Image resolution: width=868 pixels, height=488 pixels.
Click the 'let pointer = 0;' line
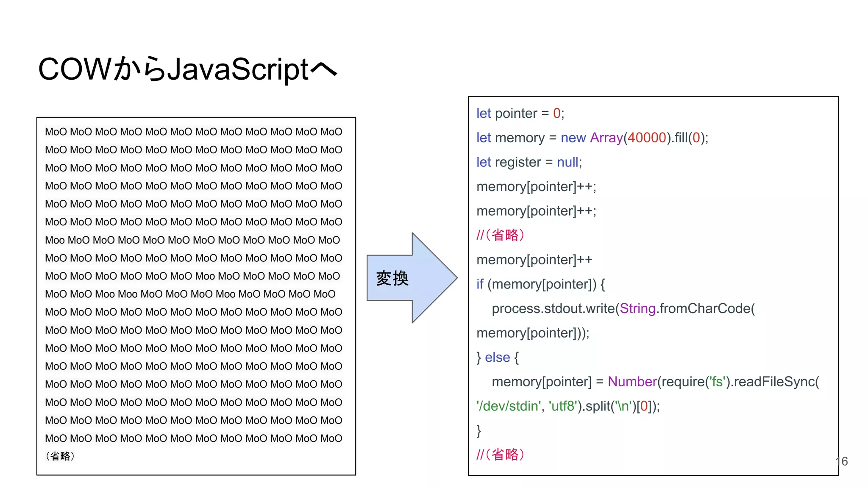tap(520, 114)
